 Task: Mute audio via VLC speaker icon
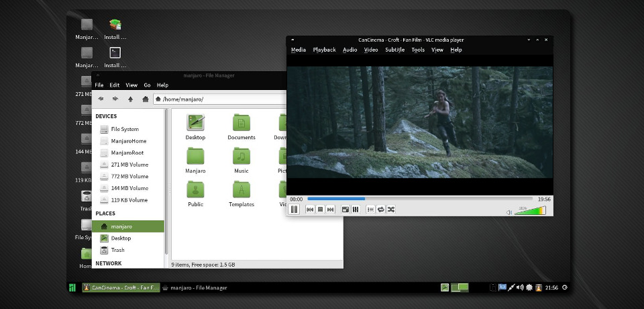[x=509, y=212]
